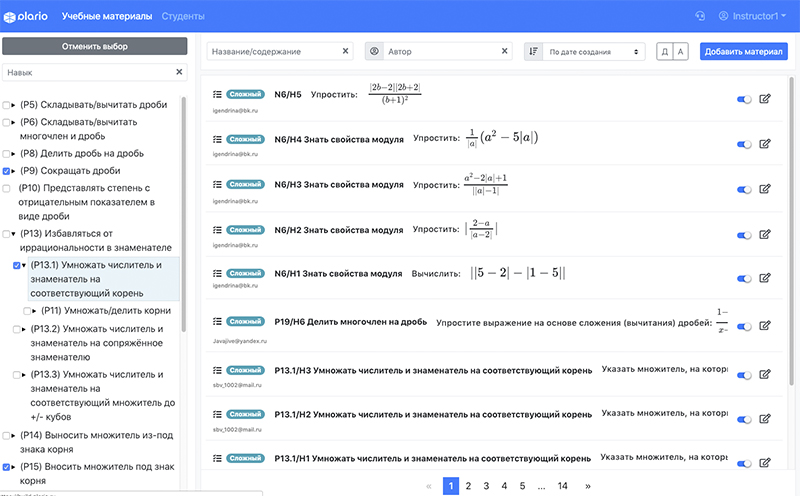Select the A view button
Screen dimensions: 800x496
coord(680,52)
